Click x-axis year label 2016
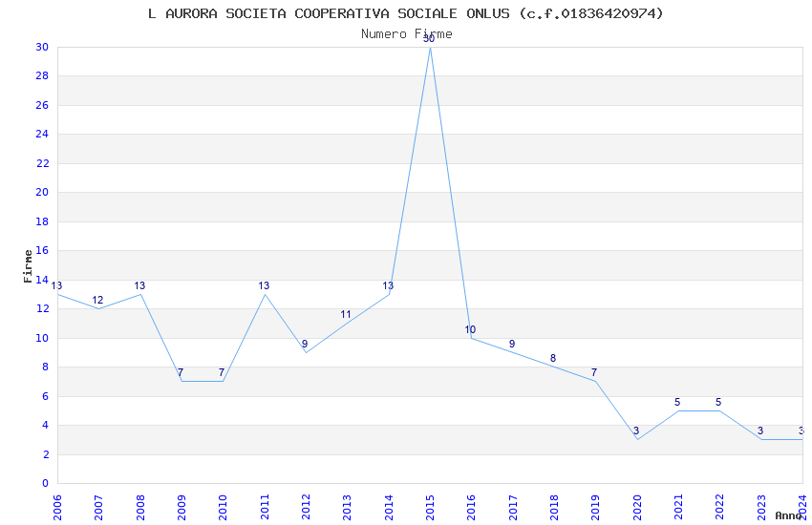Viewport: 812px width, 525px height. [472, 508]
